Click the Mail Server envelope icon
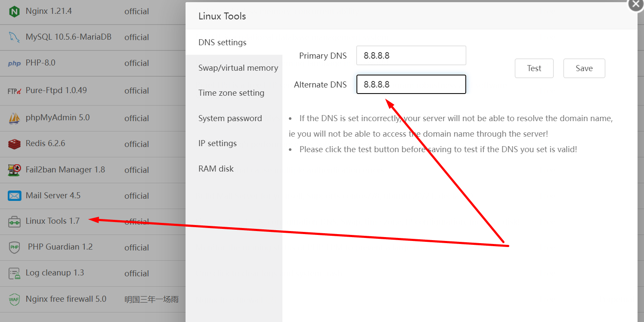Screen dimensions: 644x322 point(14,196)
